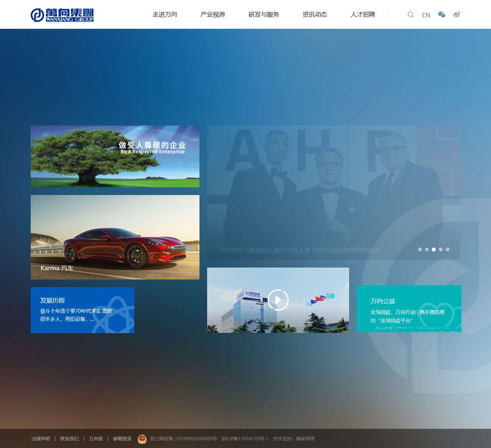Open the 走进万向 menu
The width and height of the screenshot is (491, 448).
coord(165,15)
